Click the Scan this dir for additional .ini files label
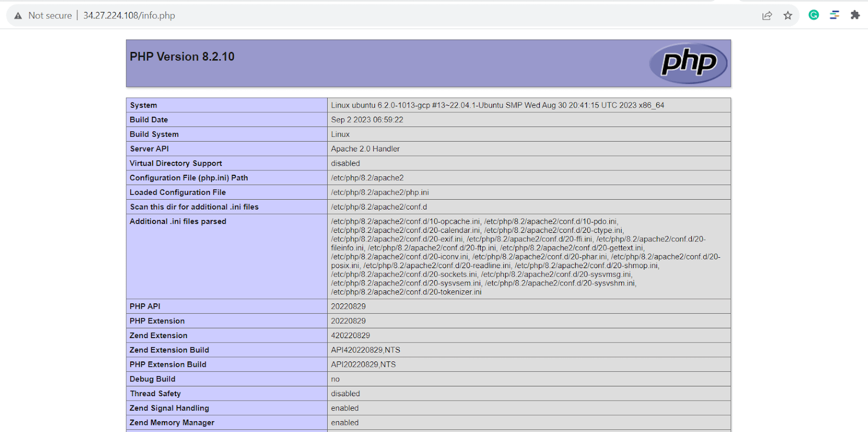Viewport: 868px width, 432px height. click(194, 207)
